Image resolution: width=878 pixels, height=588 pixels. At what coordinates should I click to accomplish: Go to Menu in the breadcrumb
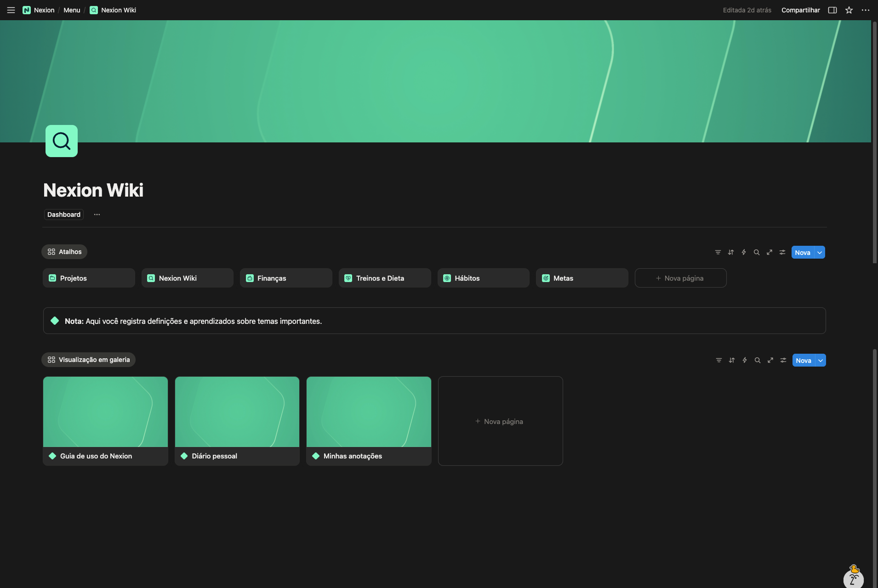tap(72, 10)
